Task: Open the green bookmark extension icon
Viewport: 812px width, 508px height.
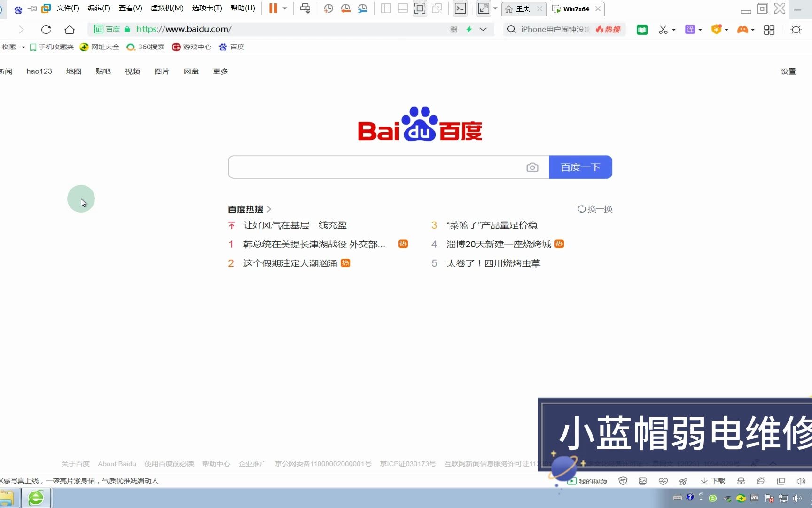Action: tap(642, 30)
